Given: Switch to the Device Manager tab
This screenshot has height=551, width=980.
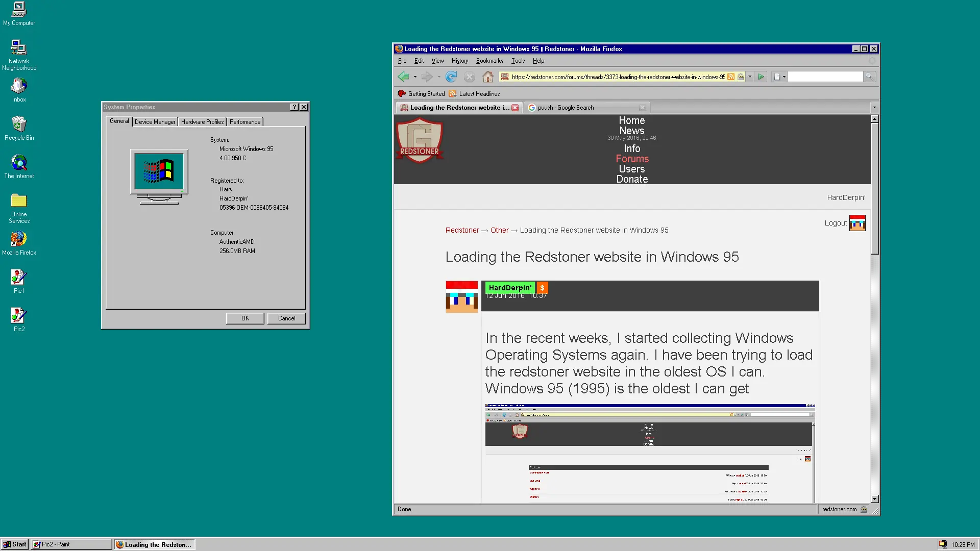Looking at the screenshot, I should [155, 122].
